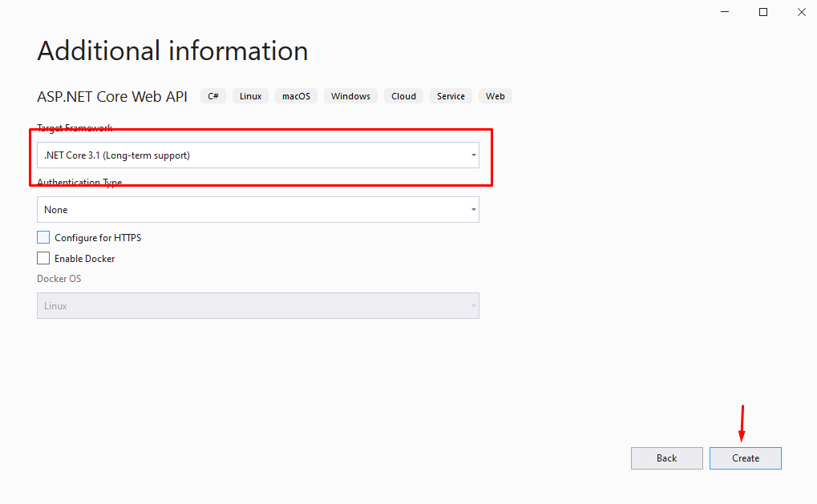Select the Web tag badge
The width and height of the screenshot is (817, 504).
[495, 95]
